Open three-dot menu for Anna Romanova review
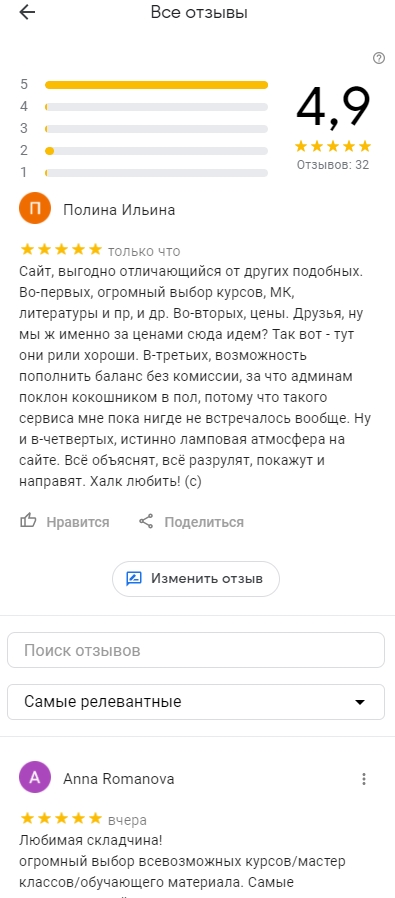 pyautogui.click(x=364, y=779)
